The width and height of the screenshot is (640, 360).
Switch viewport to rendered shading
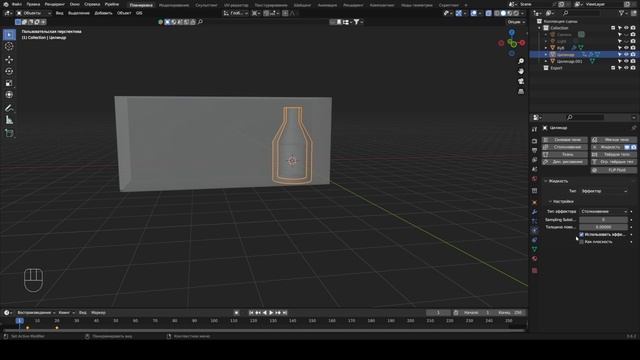[516, 13]
